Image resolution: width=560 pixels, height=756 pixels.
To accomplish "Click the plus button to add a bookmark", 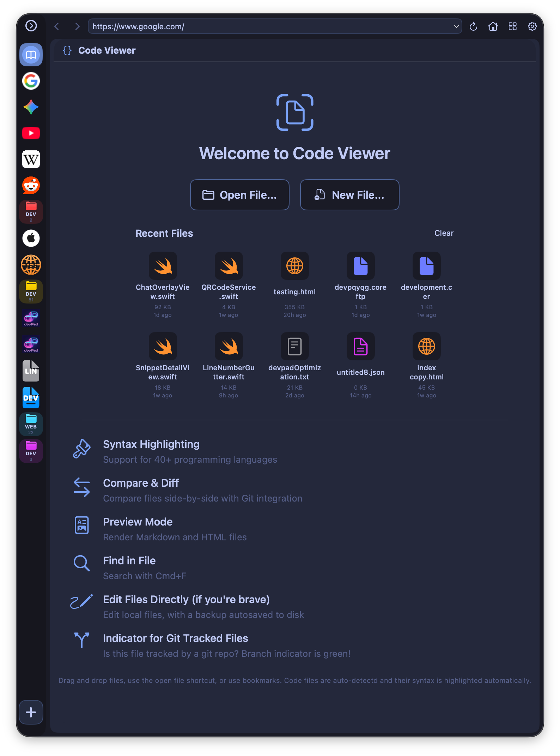I will coord(31,712).
